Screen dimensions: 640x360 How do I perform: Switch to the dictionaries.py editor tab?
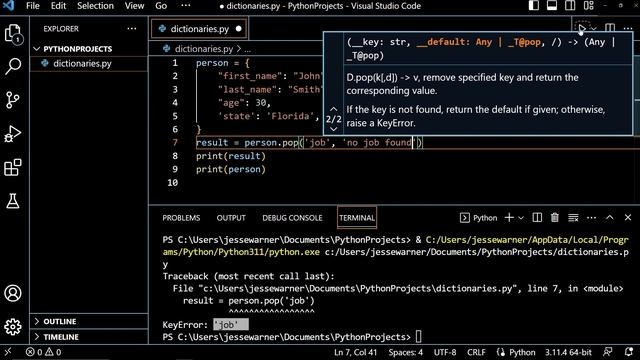coord(200,29)
